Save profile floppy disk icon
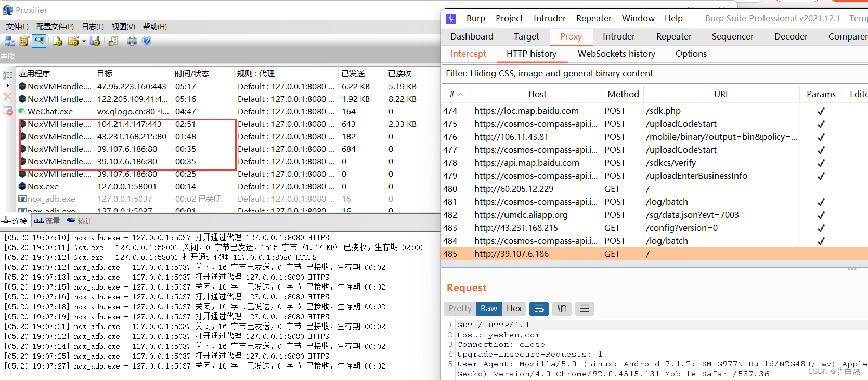 [x=95, y=41]
